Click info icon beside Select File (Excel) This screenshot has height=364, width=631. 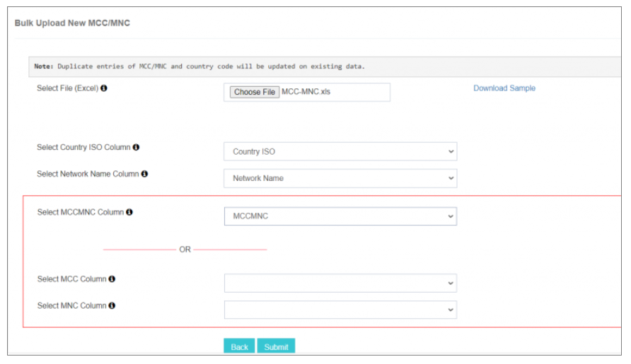[x=104, y=89]
